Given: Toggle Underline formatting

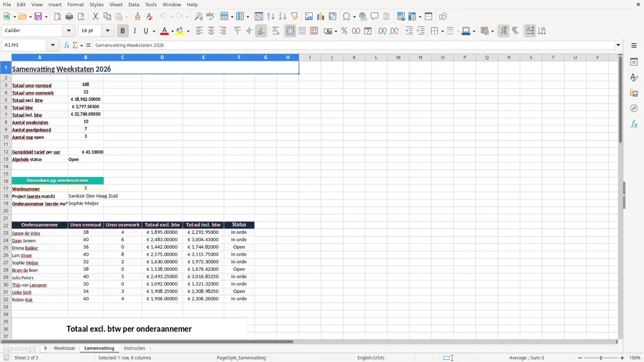Looking at the screenshot, I should coord(145,31).
